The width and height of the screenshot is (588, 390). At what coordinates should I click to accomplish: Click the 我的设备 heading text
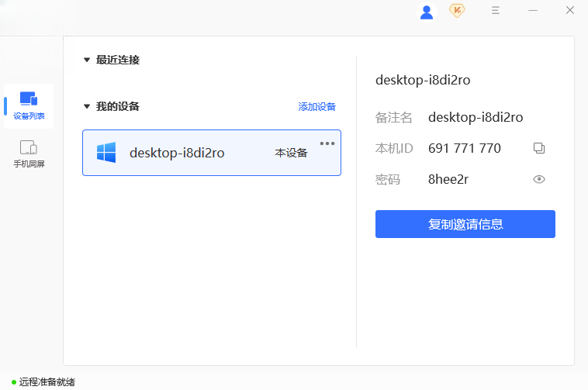118,106
